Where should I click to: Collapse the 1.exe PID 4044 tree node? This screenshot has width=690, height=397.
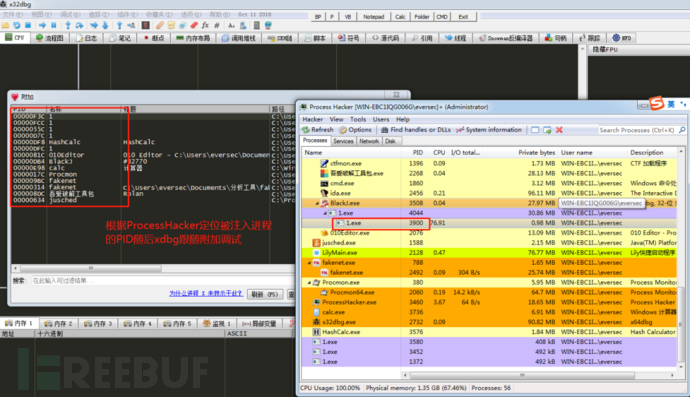click(325, 213)
